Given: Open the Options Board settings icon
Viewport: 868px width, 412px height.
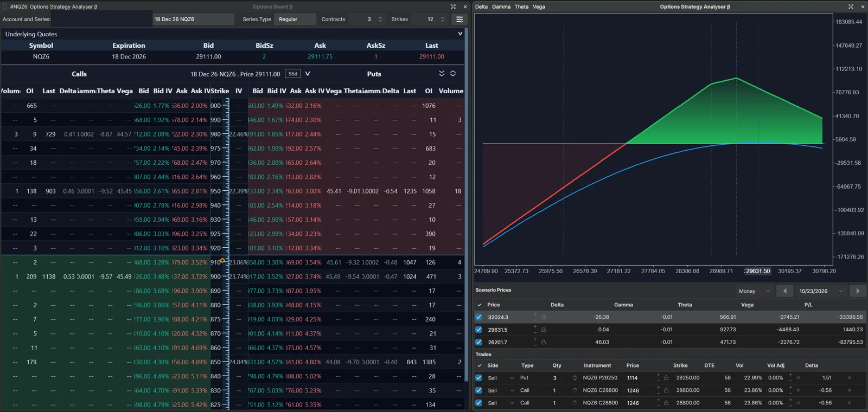Looking at the screenshot, I should pos(459,20).
